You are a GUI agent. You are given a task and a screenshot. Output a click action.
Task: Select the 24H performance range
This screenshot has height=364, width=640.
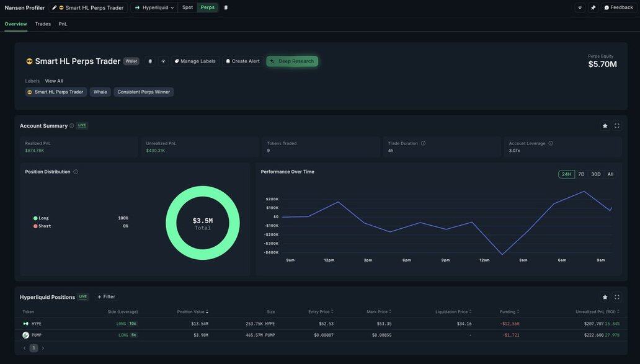coord(567,174)
